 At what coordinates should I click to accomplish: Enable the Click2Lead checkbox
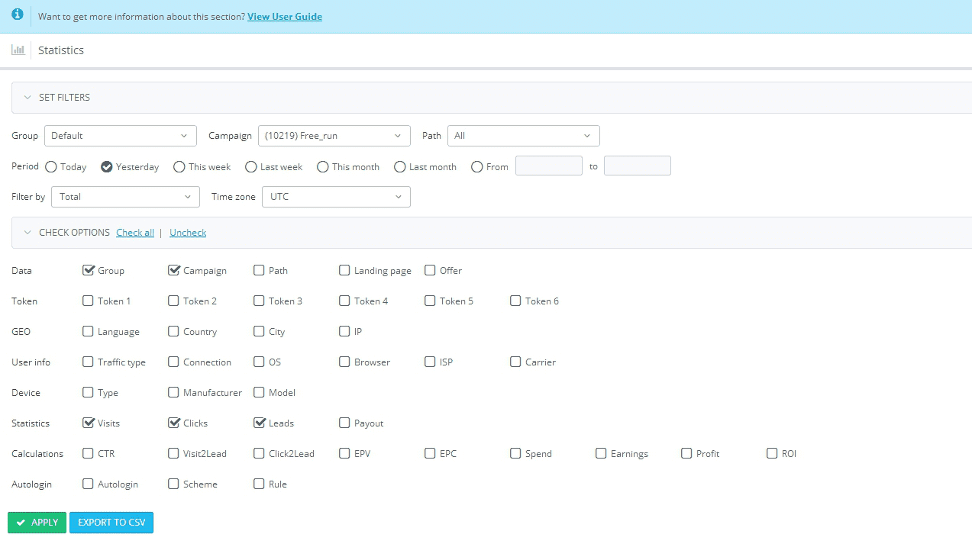(x=259, y=453)
